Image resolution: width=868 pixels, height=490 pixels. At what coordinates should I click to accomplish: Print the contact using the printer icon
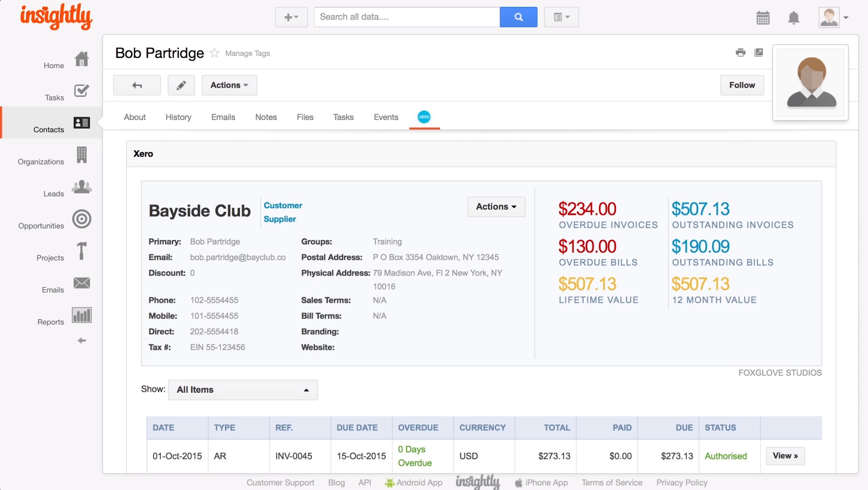[x=741, y=53]
